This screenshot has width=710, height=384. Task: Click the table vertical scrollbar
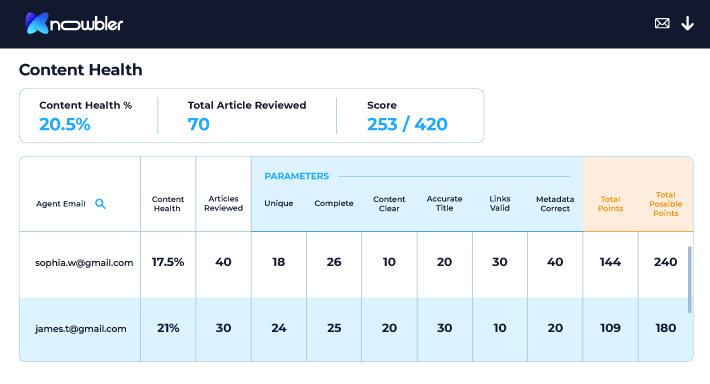point(690,279)
